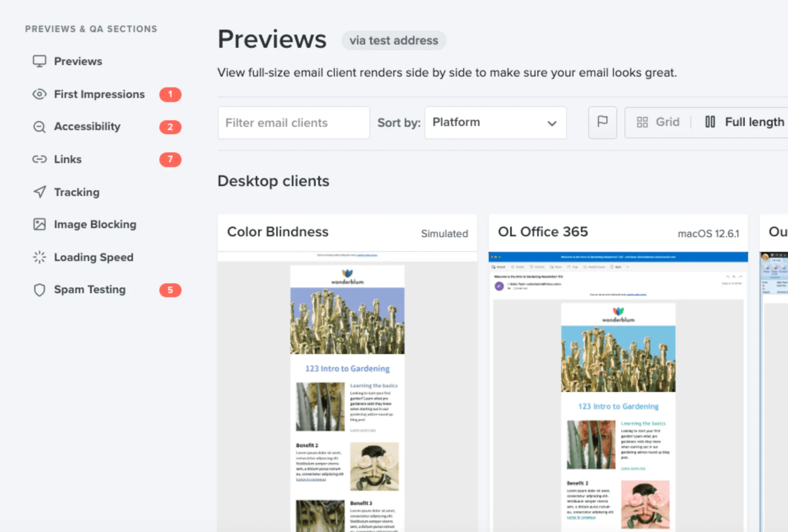Click the Links chain icon

coord(40,159)
